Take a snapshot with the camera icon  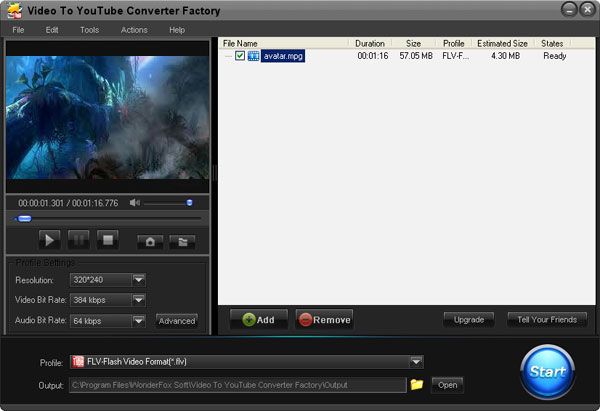[150, 241]
